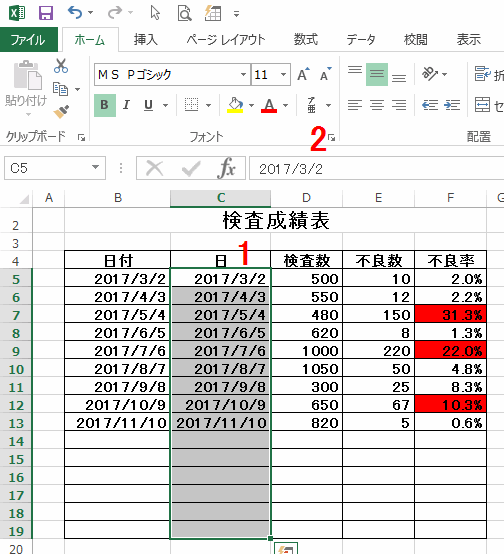Expand the paste options arrow
Image resolution: width=504 pixels, height=554 pixels.
28,114
